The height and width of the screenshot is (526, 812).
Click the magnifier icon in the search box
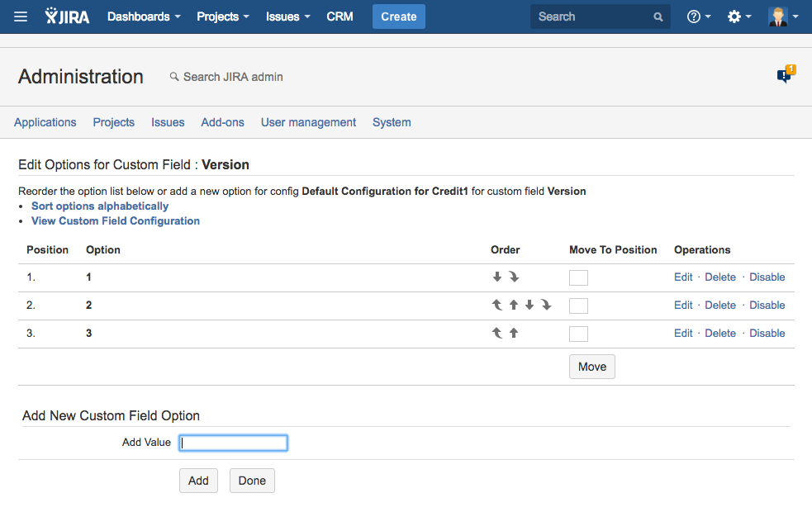coord(658,17)
